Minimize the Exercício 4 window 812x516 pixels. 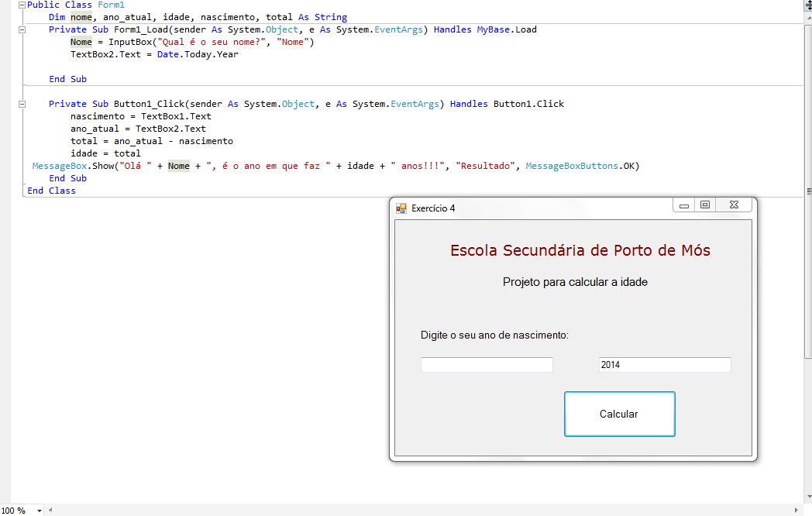pos(683,205)
